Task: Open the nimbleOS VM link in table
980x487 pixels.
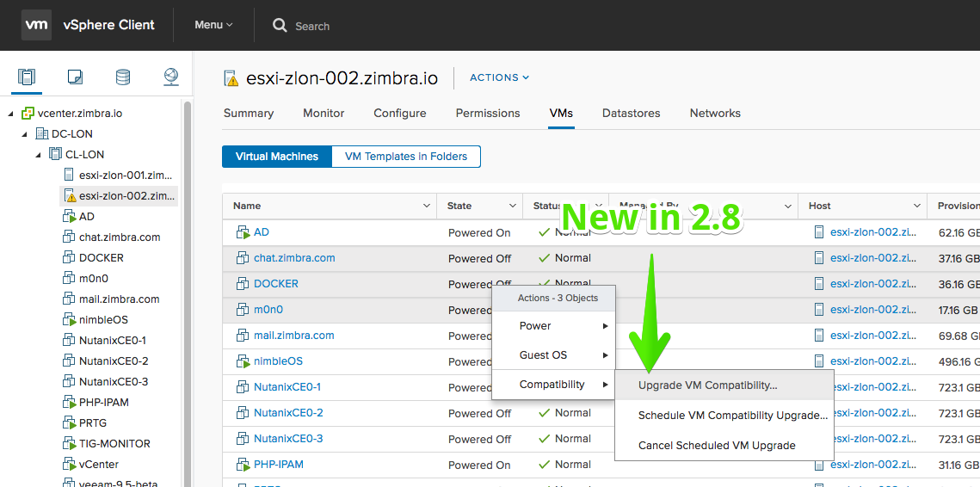Action: click(x=278, y=361)
